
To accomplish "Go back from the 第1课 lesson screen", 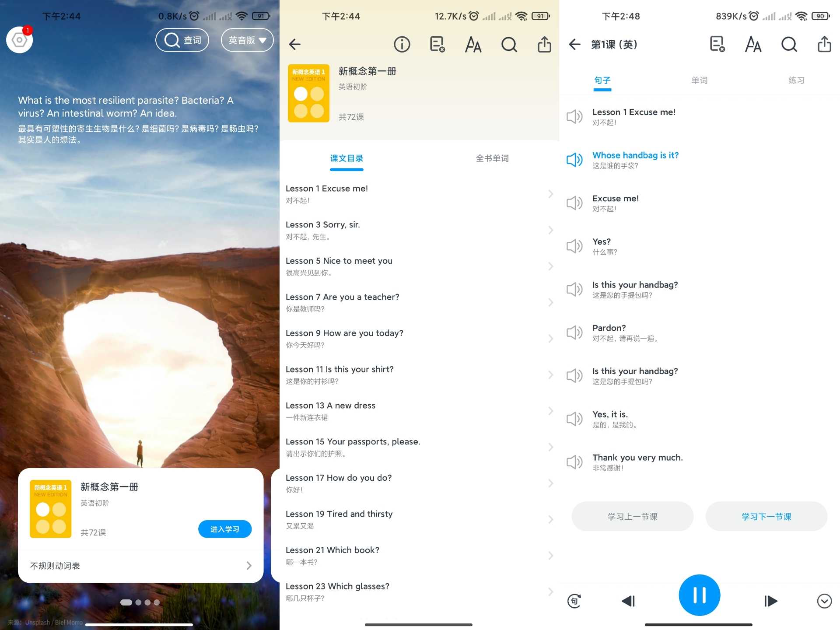I will pyautogui.click(x=574, y=44).
